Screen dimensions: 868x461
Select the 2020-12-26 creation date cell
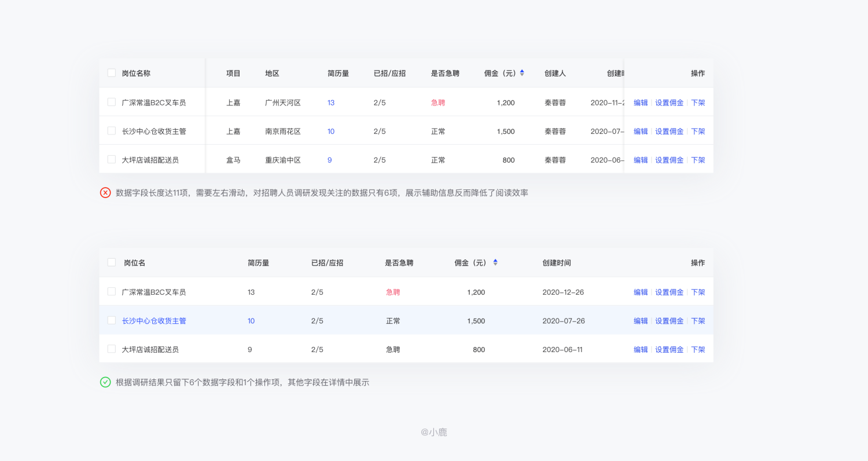(x=563, y=292)
